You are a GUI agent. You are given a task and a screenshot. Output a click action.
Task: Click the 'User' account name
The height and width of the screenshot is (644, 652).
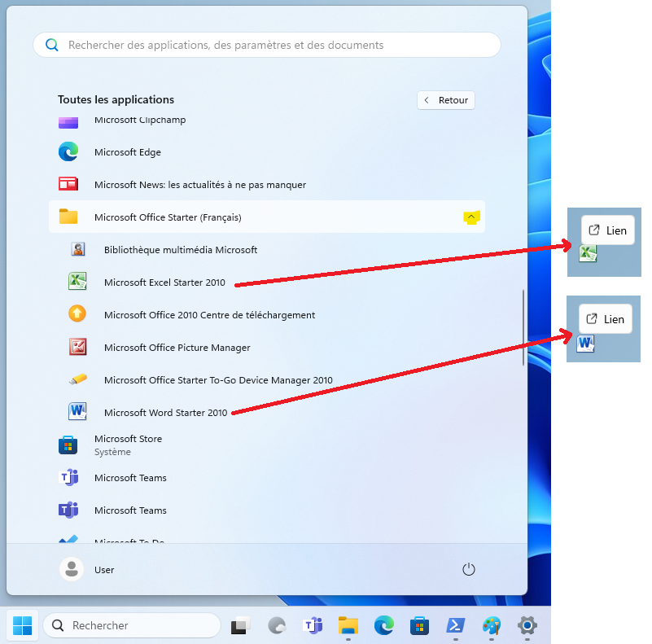click(x=104, y=570)
